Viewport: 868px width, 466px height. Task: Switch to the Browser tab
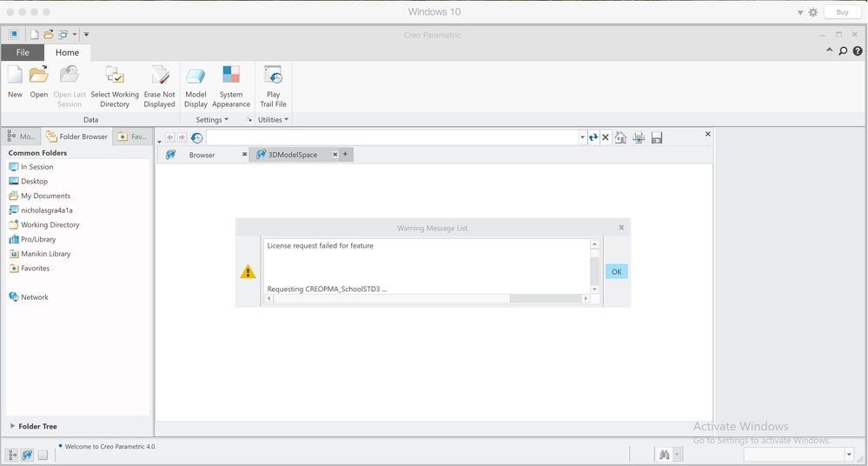click(202, 155)
